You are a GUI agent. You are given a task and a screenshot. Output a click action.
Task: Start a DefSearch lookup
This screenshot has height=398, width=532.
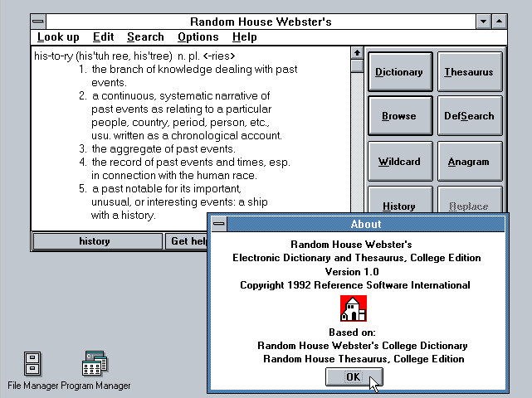tap(470, 116)
